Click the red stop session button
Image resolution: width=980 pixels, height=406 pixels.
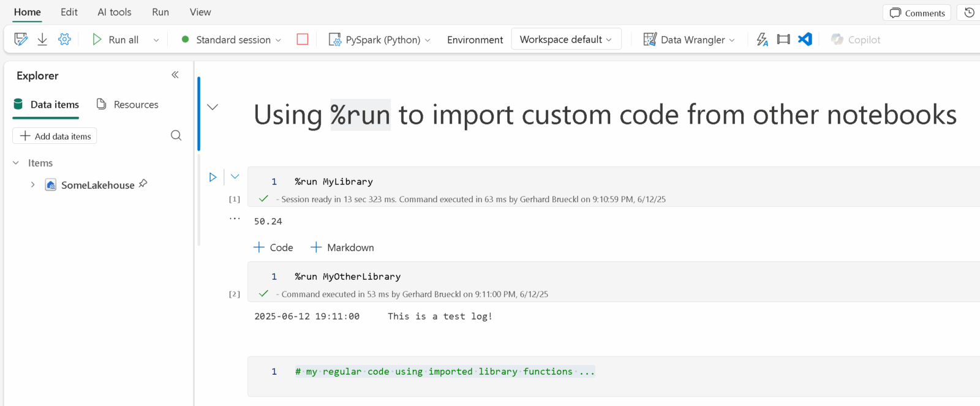click(x=302, y=40)
